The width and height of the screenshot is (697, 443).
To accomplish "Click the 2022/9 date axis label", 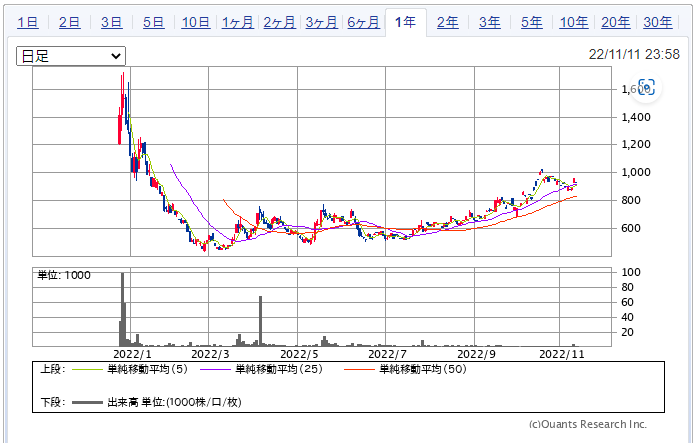I will click(x=477, y=354).
